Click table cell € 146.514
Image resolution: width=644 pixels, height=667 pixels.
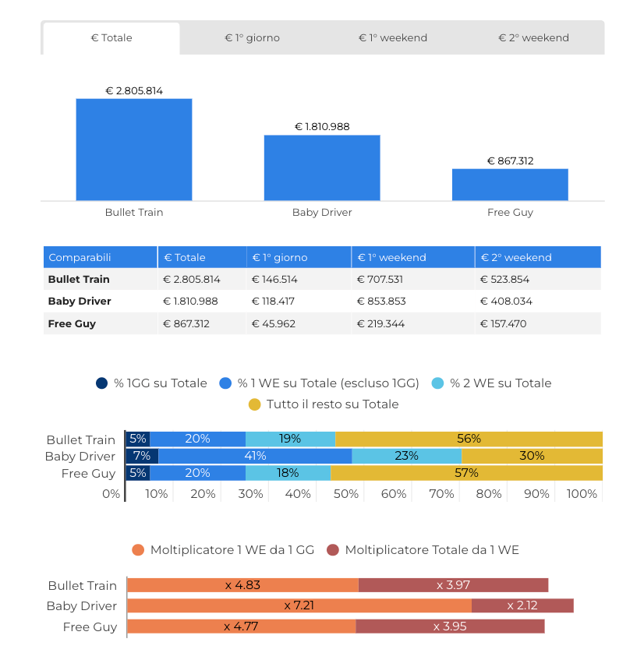point(299,280)
